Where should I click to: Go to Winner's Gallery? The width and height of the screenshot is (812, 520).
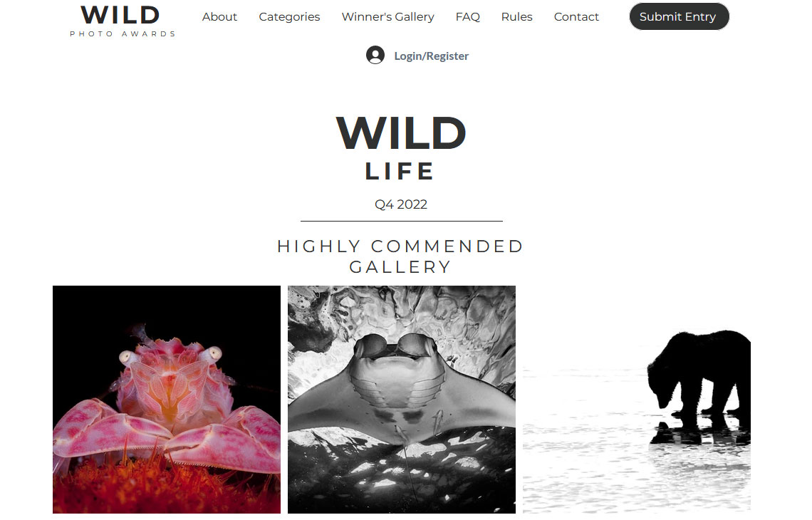click(388, 16)
